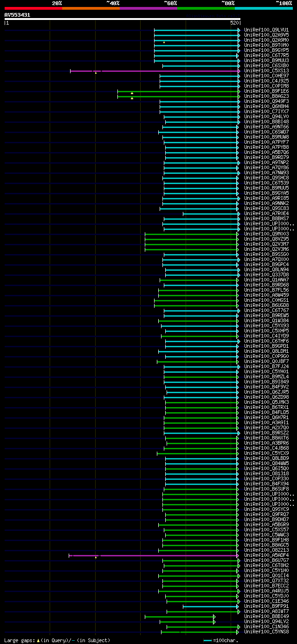Open hit UniRef100_B9FP91
This screenshot has width=297, height=644.
point(266,606)
